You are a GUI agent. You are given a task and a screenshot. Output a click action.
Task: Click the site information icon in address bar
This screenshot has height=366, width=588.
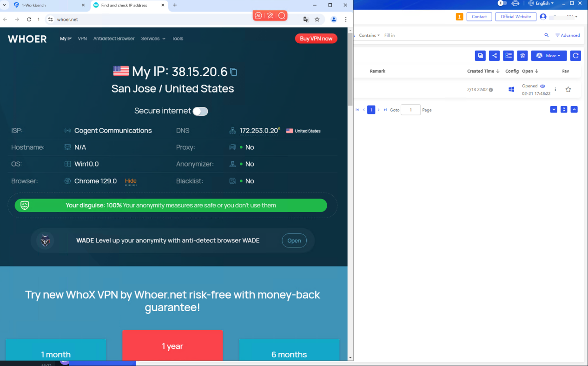point(51,20)
